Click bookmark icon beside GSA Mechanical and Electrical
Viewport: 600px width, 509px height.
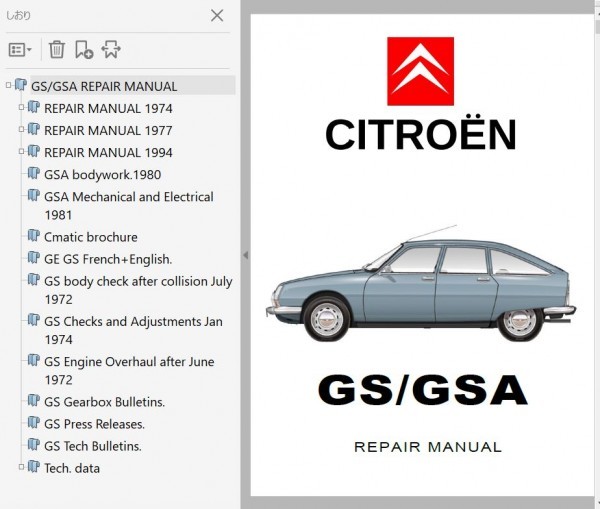pos(34,195)
